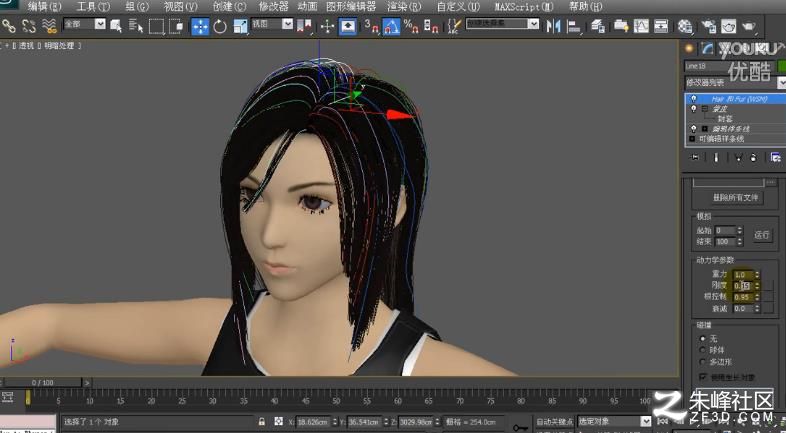786x433 pixels.
Task: Click the Edit Named Selection Sets icon
Action: (454, 26)
